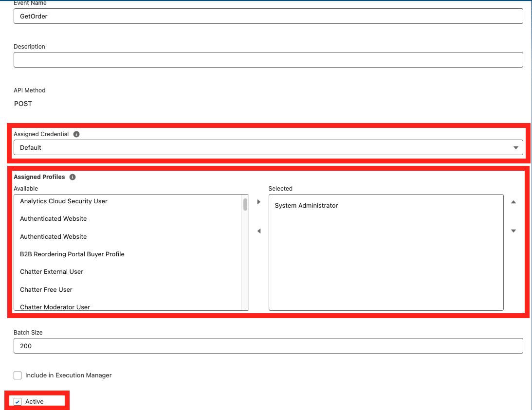
Task: Click the Available profiles list scrollbar
Action: click(x=245, y=204)
